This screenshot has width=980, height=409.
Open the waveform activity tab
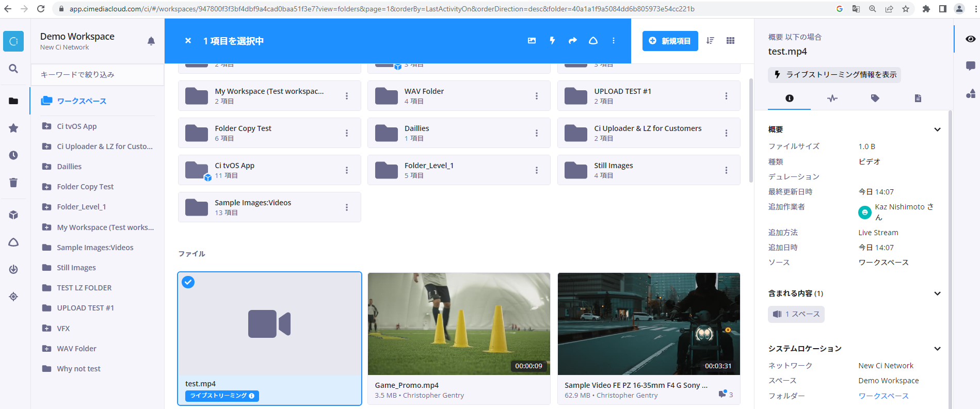[832, 98]
